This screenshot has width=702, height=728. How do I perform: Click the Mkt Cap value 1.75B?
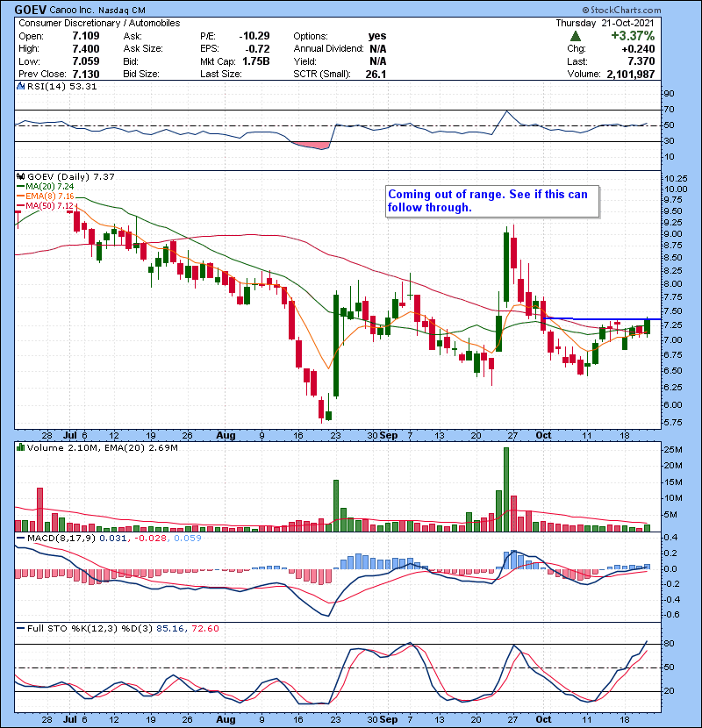tap(256, 61)
